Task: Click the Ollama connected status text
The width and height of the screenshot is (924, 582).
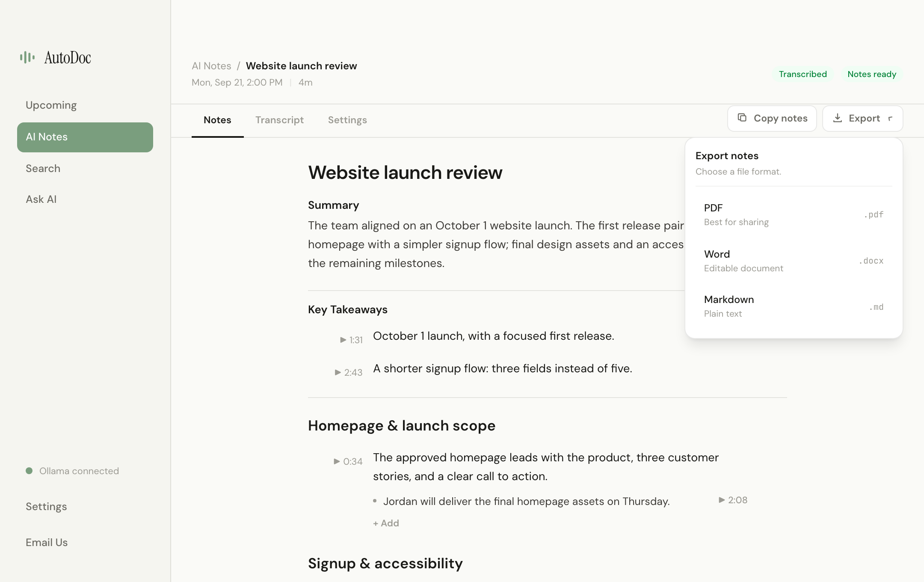Action: tap(79, 471)
